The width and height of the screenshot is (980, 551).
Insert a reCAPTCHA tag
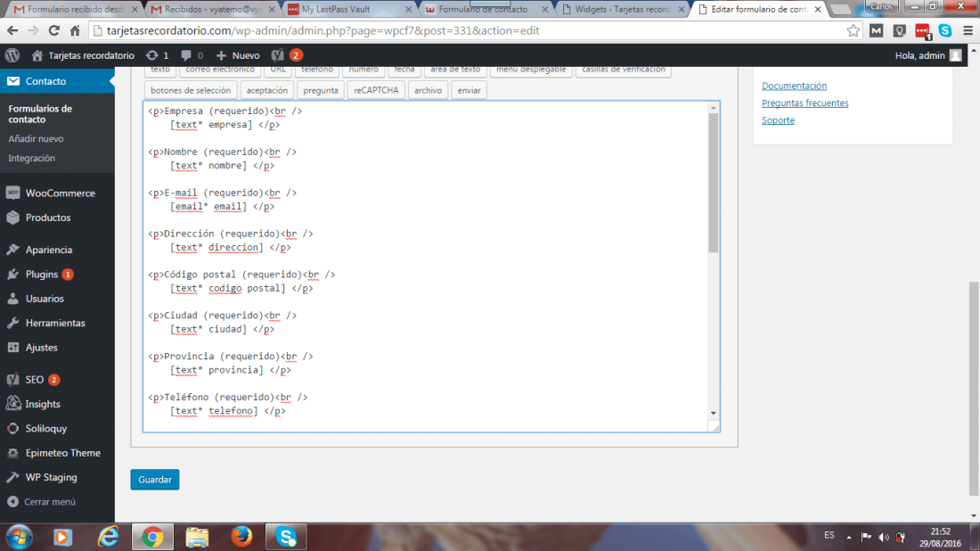[376, 90]
